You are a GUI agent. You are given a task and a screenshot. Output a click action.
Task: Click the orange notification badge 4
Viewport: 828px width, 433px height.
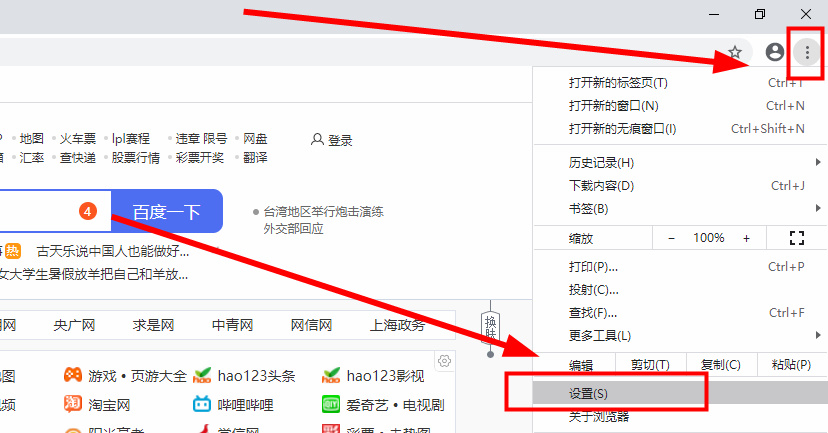(x=88, y=212)
